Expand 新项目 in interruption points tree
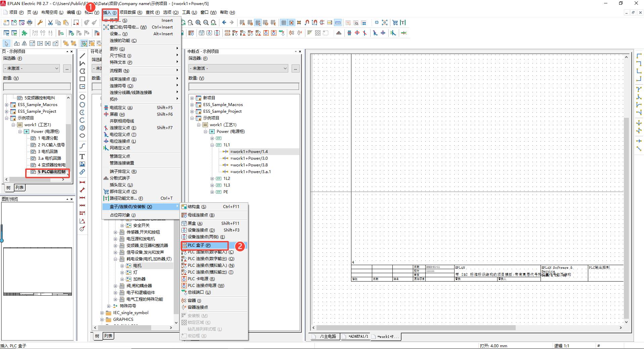644x349 pixels. (x=192, y=98)
